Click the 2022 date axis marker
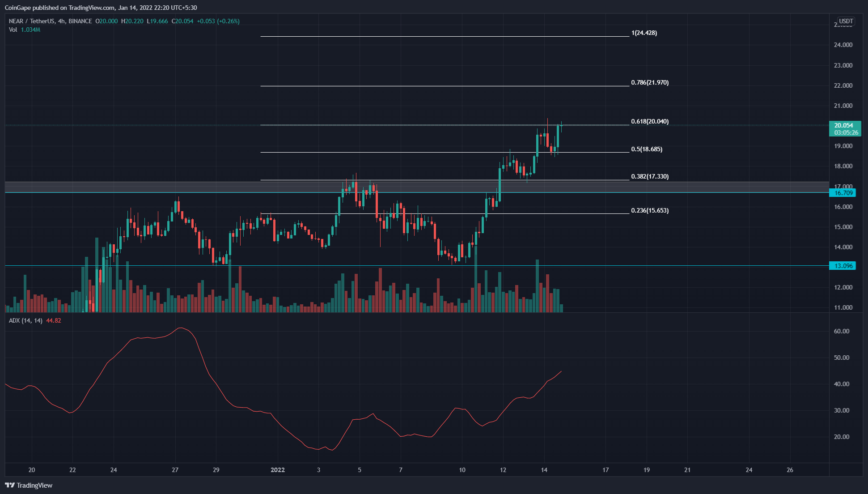The height and width of the screenshot is (494, 868). tap(278, 470)
